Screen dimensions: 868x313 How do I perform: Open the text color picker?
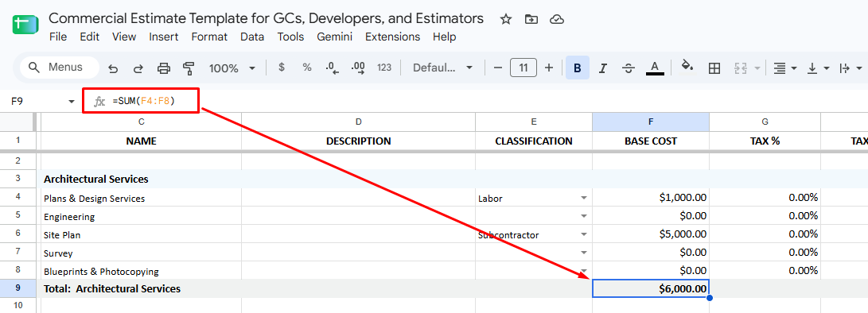pos(655,68)
